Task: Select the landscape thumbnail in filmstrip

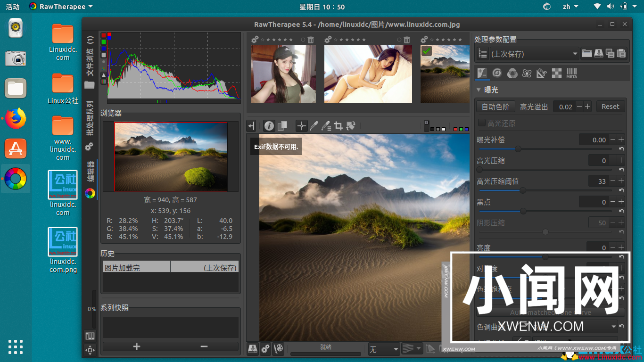Action: pos(445,74)
